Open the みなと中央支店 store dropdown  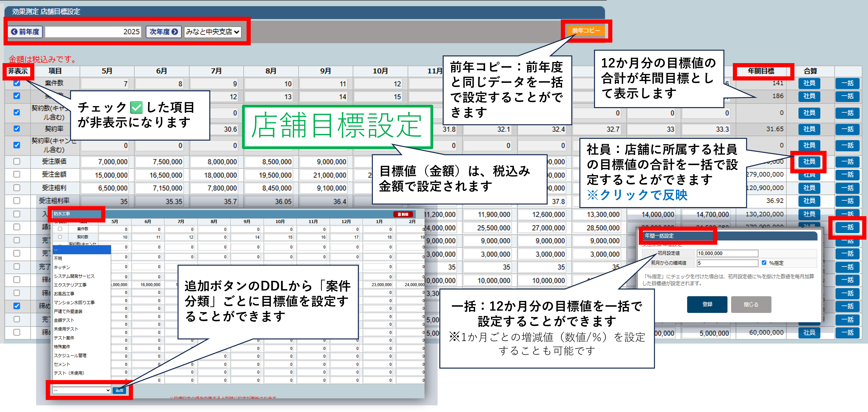[213, 32]
